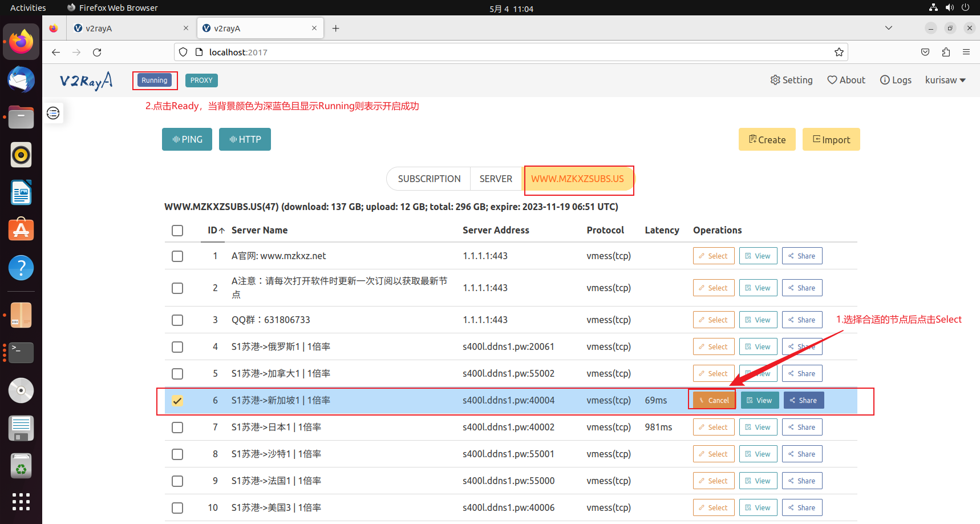Open Ubuntu Software store icon
The width and height of the screenshot is (980, 524).
point(21,230)
